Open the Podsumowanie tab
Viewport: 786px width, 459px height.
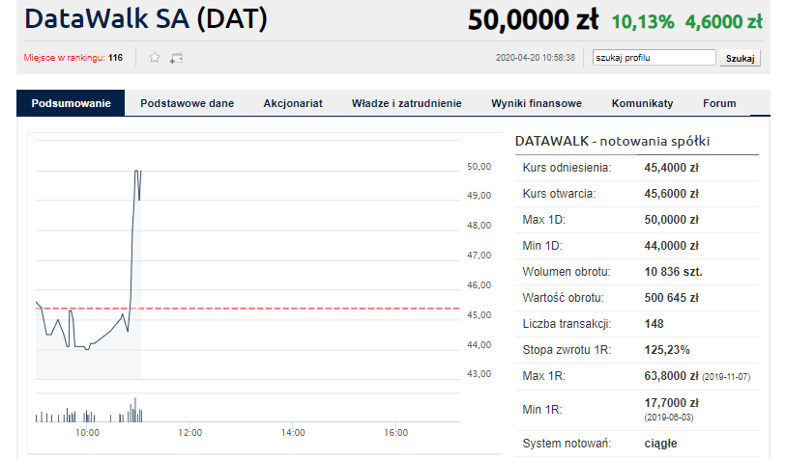coord(71,103)
